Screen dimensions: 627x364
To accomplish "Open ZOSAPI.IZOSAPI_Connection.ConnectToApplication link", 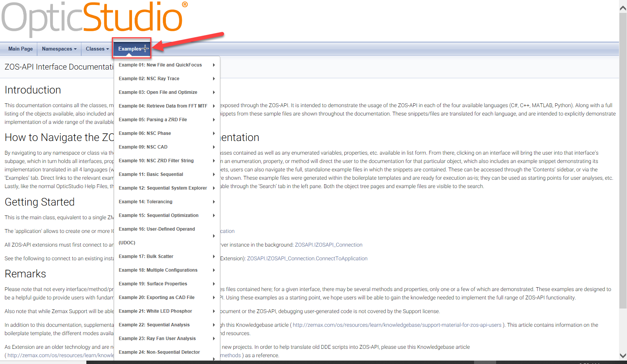I will [307, 258].
